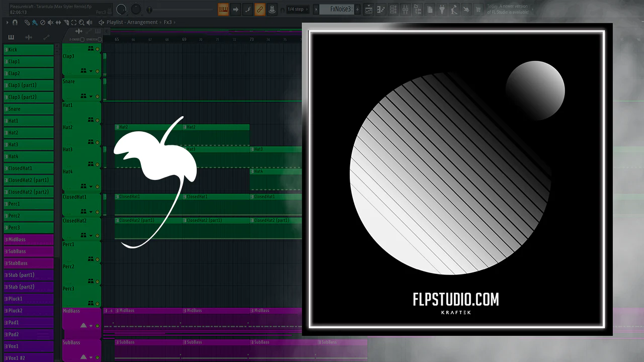This screenshot has width=644, height=362.
Task: Click the ClosedHat2 (part1) clip at bar 73
Action: pyautogui.click(x=276, y=228)
